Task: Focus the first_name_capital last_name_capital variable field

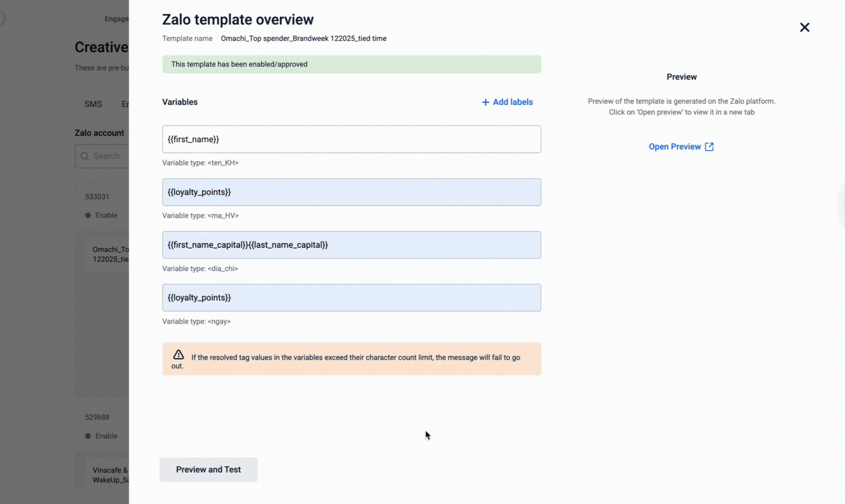Action: click(352, 245)
